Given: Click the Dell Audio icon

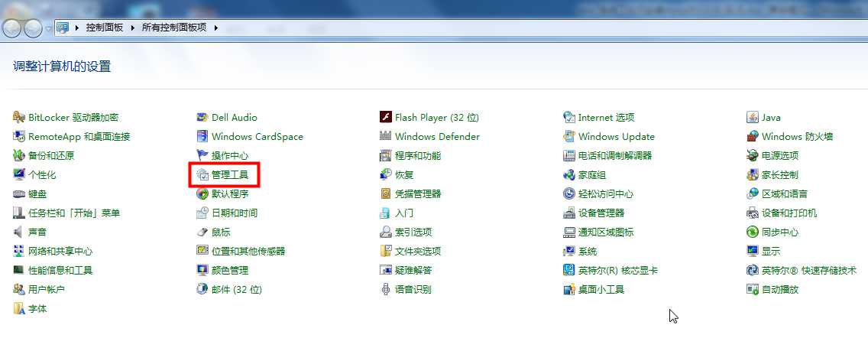Looking at the screenshot, I should click(x=202, y=117).
